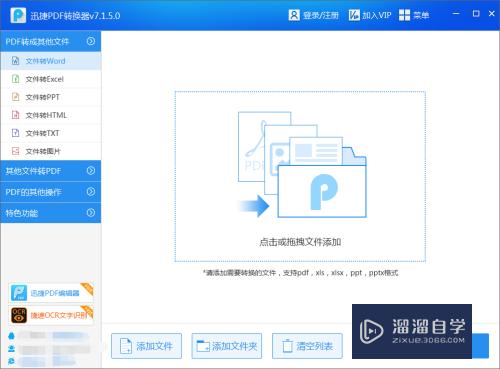Select 文件转PPT conversion option
500x369 pixels.
tap(51, 97)
